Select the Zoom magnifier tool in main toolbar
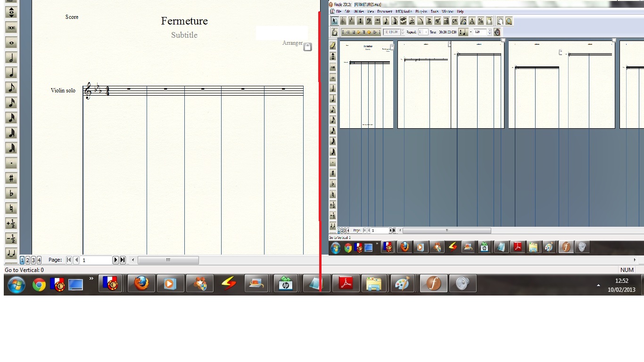 coord(509,21)
